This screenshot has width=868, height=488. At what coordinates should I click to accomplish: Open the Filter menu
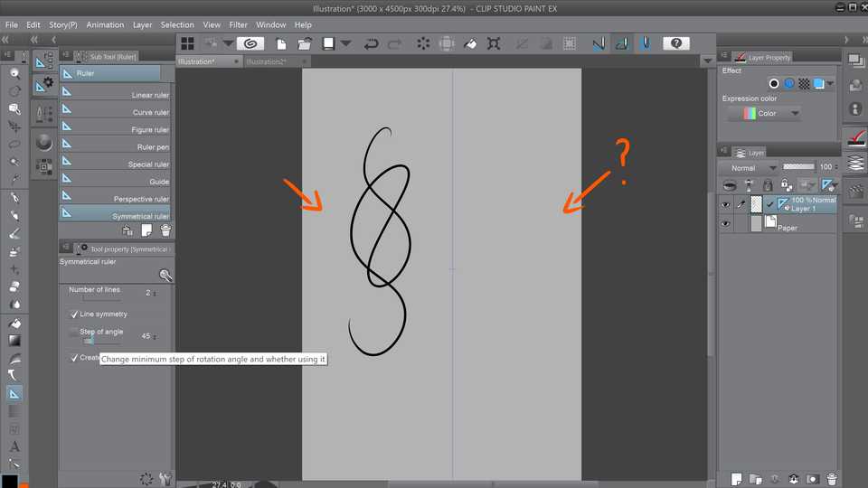[x=239, y=24]
